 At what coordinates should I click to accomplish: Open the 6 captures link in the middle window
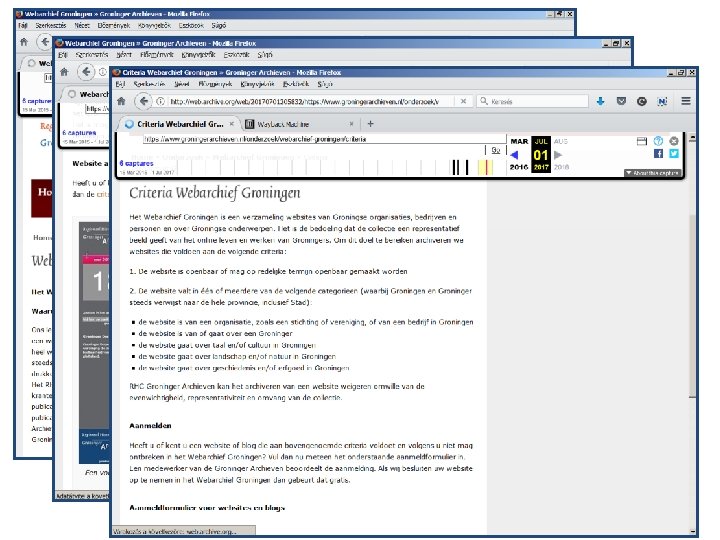click(79, 133)
